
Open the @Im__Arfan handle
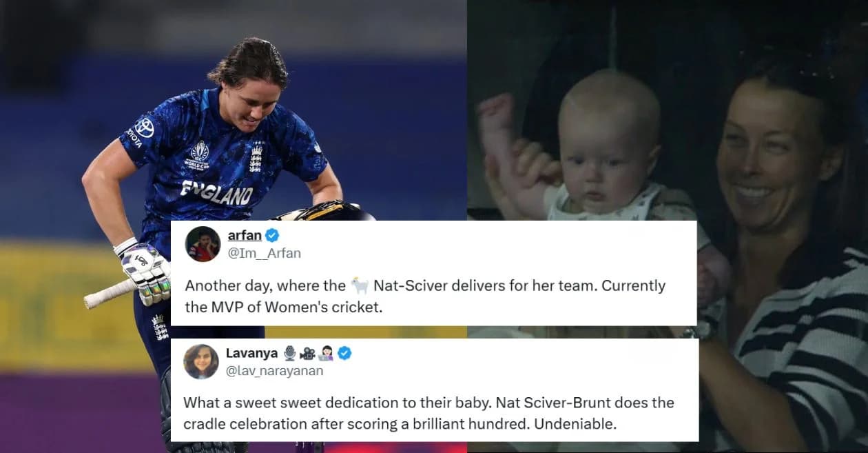265,253
